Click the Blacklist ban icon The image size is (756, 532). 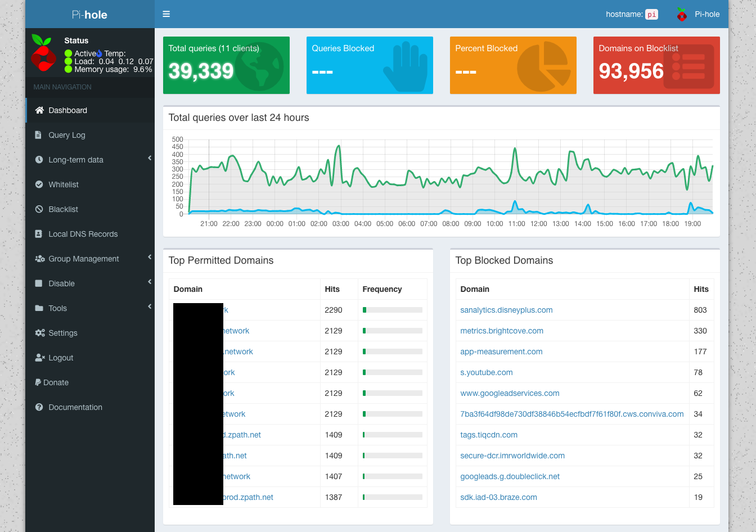[x=39, y=209]
